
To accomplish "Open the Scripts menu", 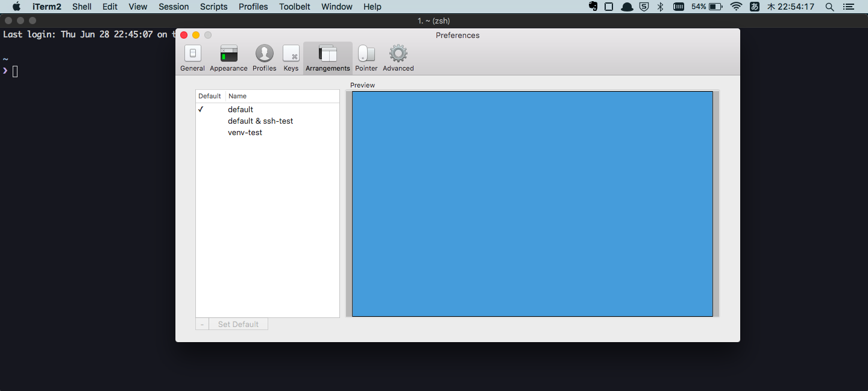I will [x=214, y=7].
